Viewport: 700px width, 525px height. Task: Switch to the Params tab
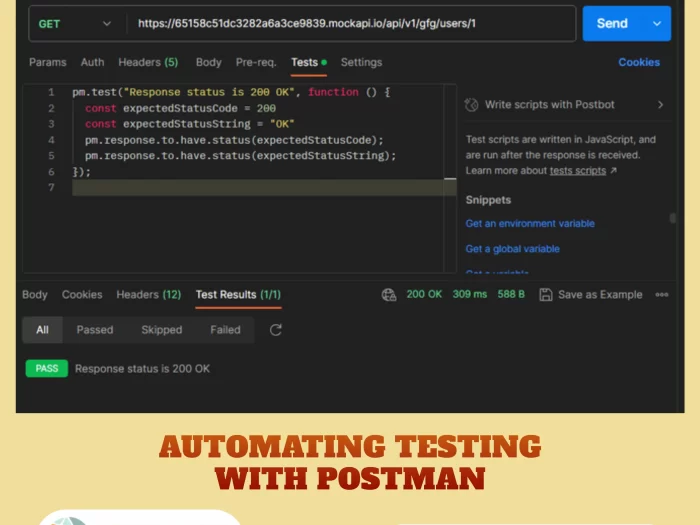[x=48, y=62]
